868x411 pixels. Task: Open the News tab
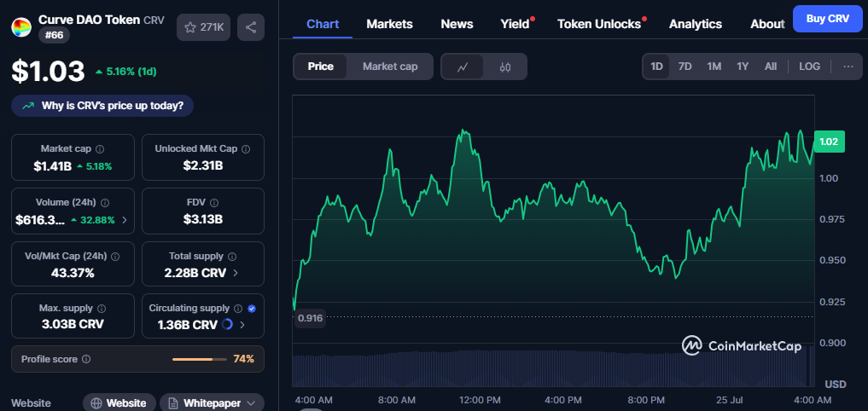457,25
